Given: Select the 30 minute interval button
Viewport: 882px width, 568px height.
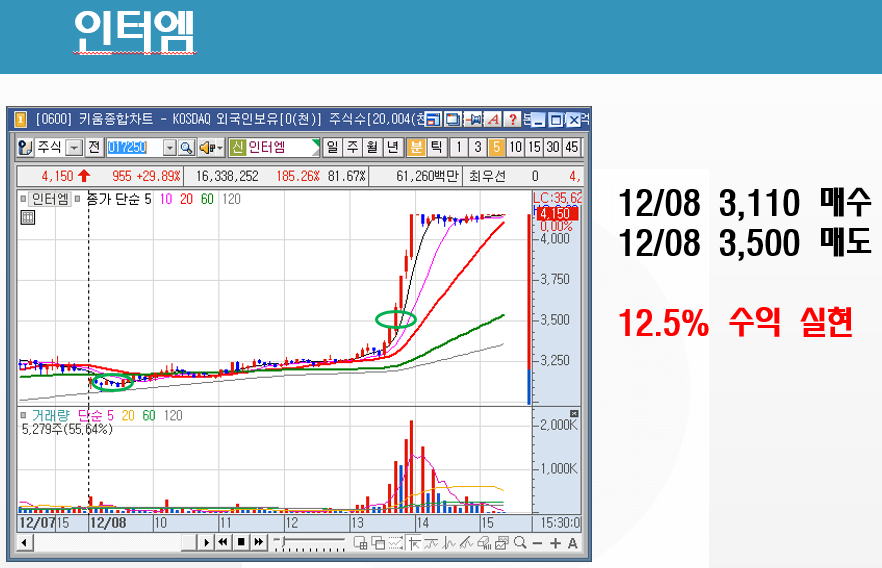Looking at the screenshot, I should (x=553, y=147).
